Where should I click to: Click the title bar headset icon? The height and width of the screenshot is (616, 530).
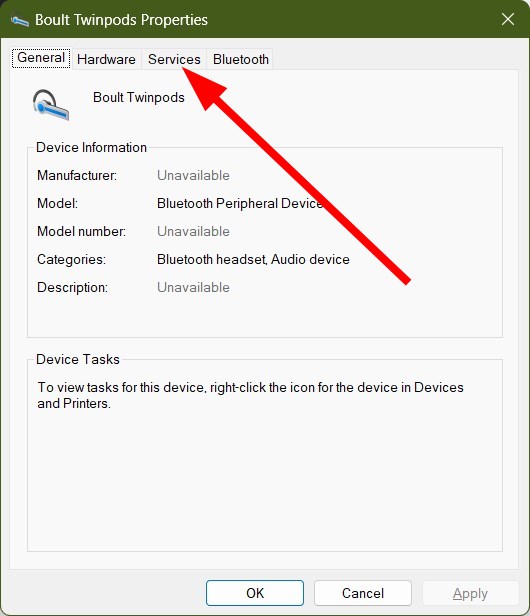(19, 19)
